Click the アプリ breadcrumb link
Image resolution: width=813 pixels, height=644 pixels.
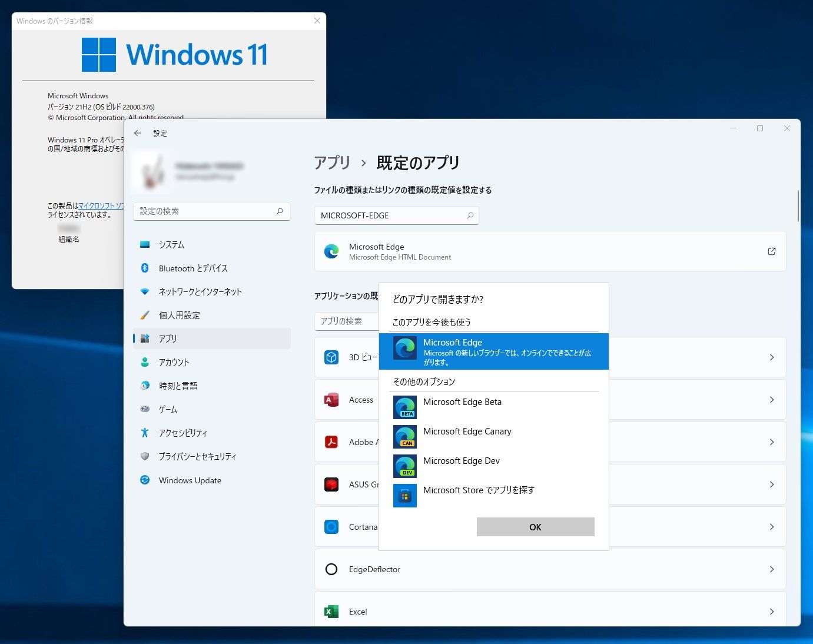click(x=332, y=162)
